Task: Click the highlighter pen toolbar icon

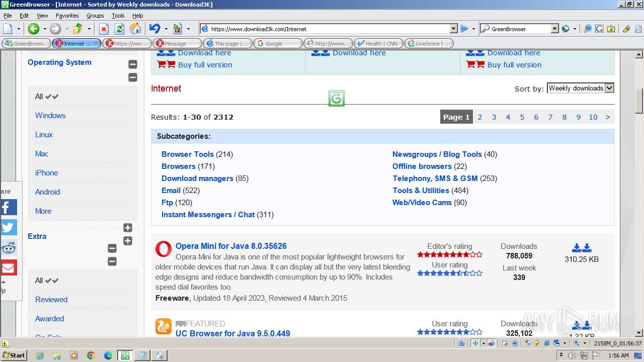Action: click(626, 29)
